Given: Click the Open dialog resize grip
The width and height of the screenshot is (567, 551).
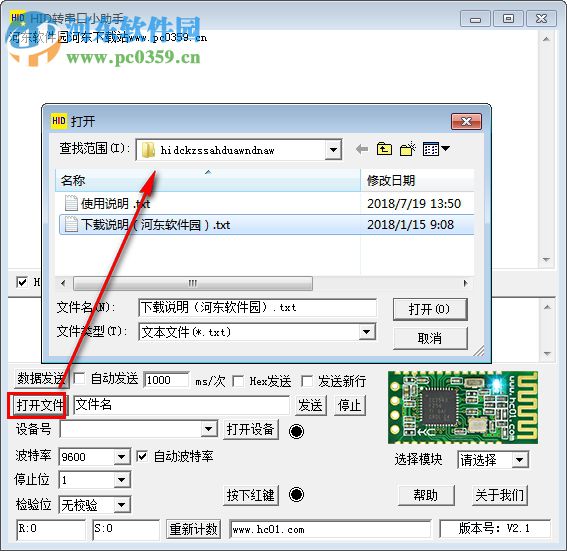Looking at the screenshot, I should click(479, 351).
